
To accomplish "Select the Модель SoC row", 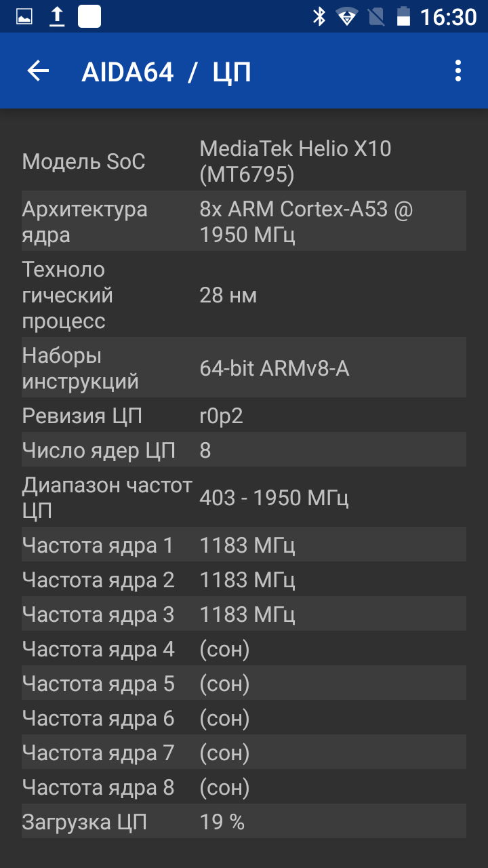I will pos(244,161).
